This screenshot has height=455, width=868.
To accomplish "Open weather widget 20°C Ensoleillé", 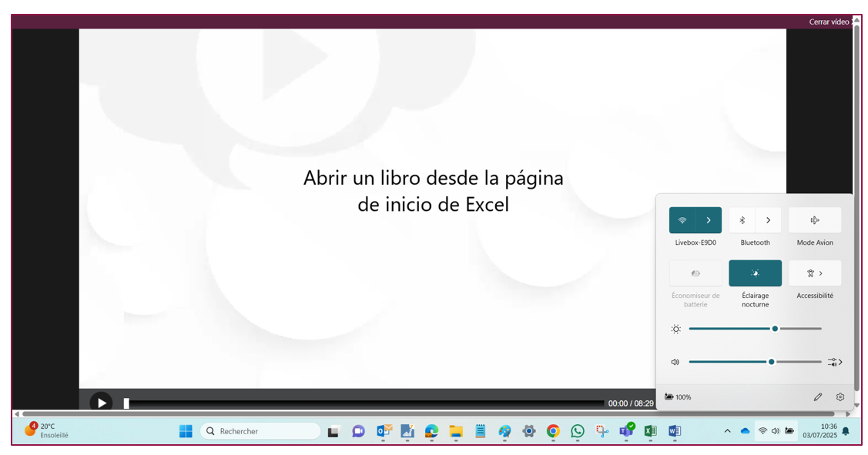I will tap(47, 430).
